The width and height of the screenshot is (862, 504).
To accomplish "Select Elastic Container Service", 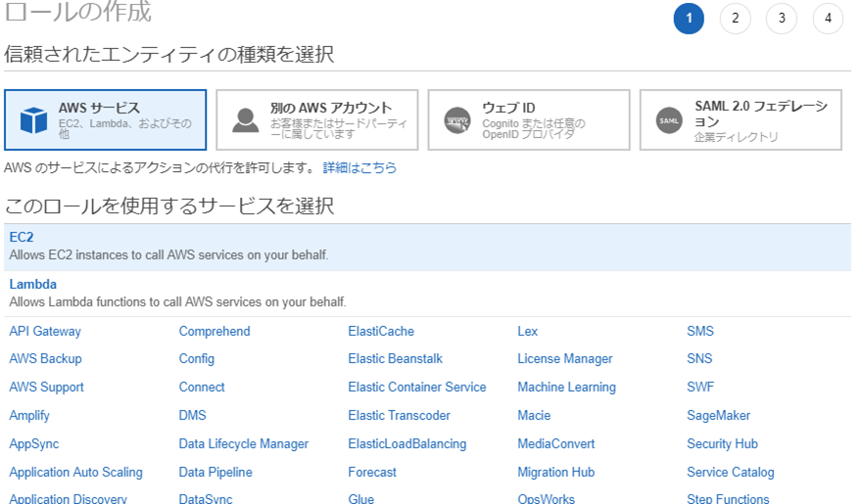I will tap(417, 388).
